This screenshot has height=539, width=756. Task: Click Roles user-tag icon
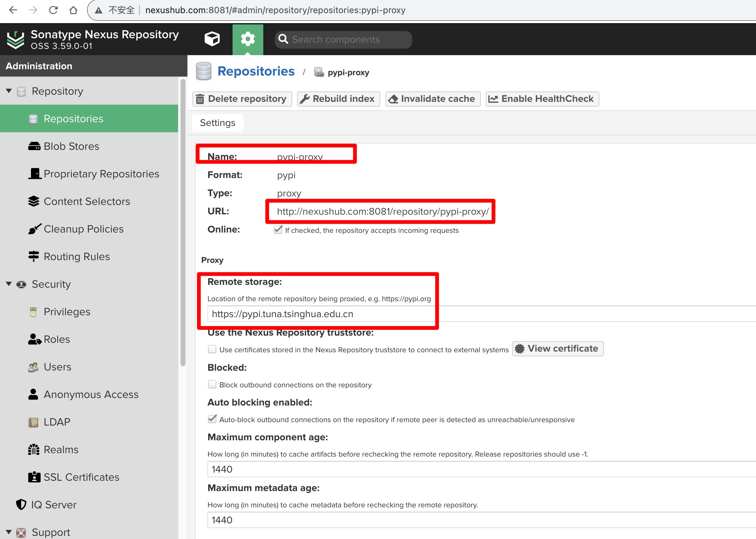click(x=34, y=339)
